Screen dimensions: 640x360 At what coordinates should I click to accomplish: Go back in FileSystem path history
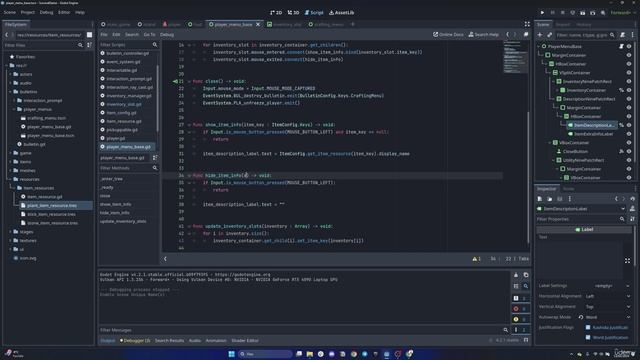pos(7,35)
